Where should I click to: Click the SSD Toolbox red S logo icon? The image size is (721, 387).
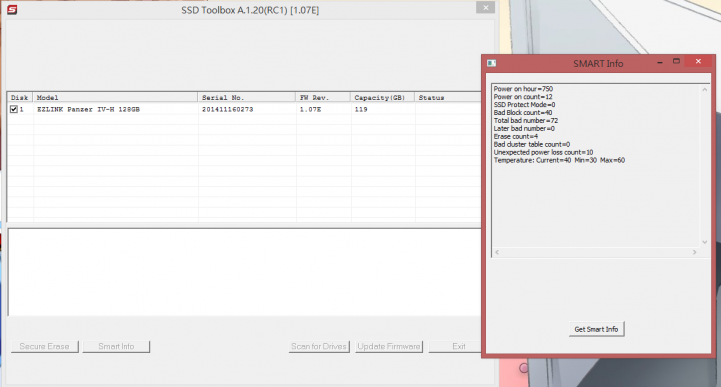(12, 9)
